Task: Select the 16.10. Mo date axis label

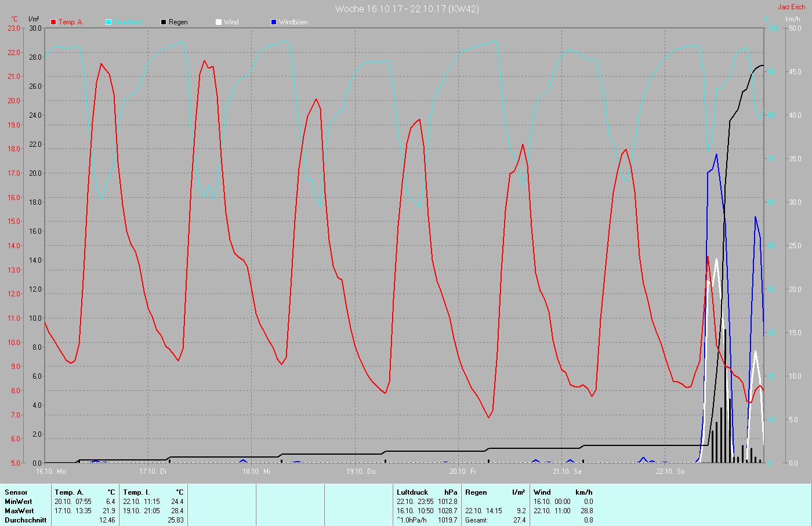Action: tap(51, 471)
